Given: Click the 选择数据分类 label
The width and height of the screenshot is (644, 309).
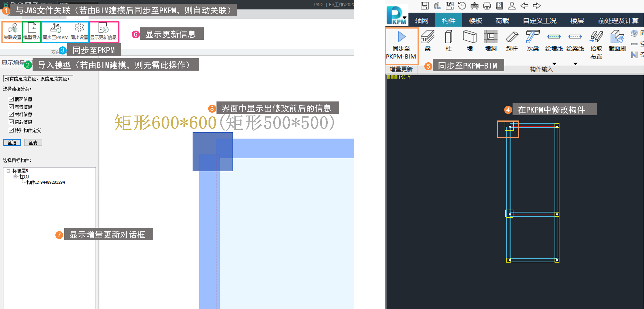Looking at the screenshot, I should [17, 89].
